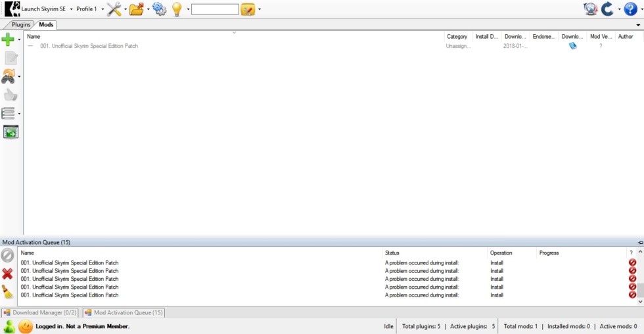Sort mods by the Category column header

(x=457, y=37)
